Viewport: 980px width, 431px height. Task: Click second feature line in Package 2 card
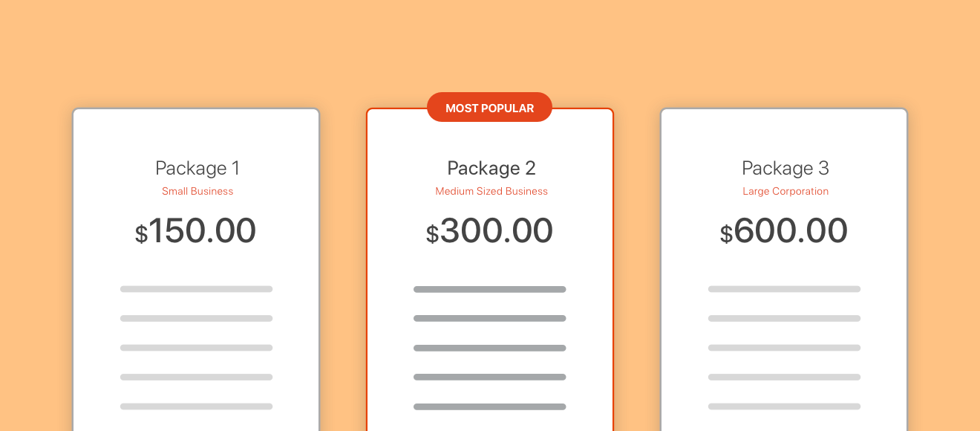pos(490,318)
